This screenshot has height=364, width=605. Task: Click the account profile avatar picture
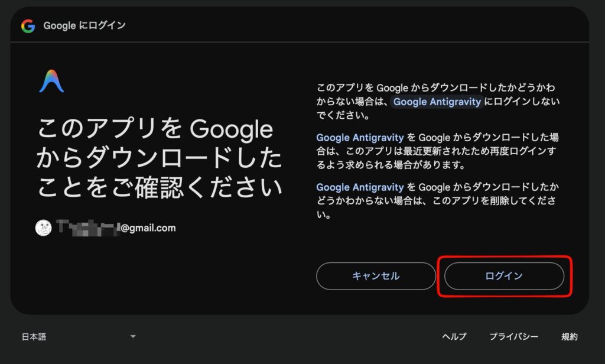click(x=44, y=228)
